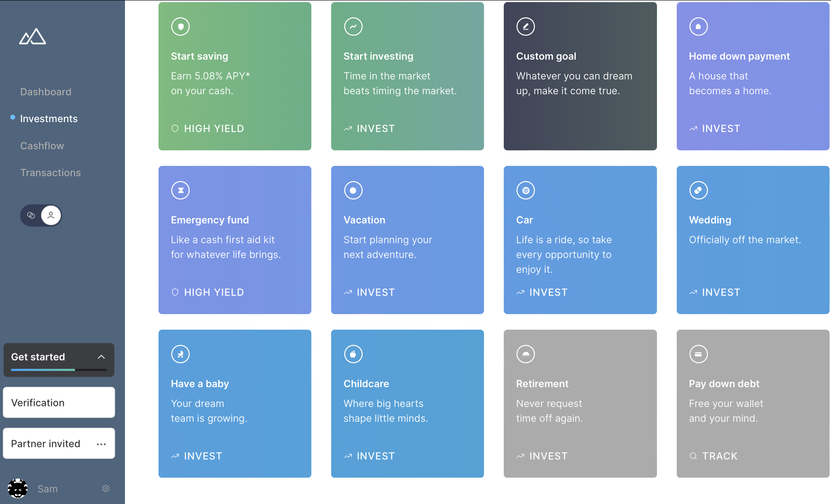Click the pencil icon on Custom goal card
Viewport: 831px width, 504px height.
(x=526, y=26)
